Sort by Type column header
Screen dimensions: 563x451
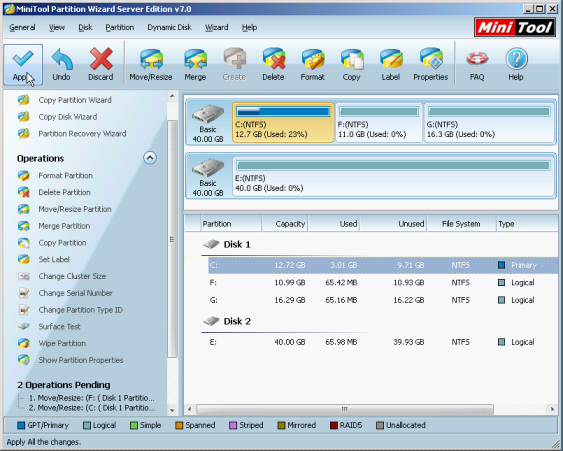coord(527,224)
